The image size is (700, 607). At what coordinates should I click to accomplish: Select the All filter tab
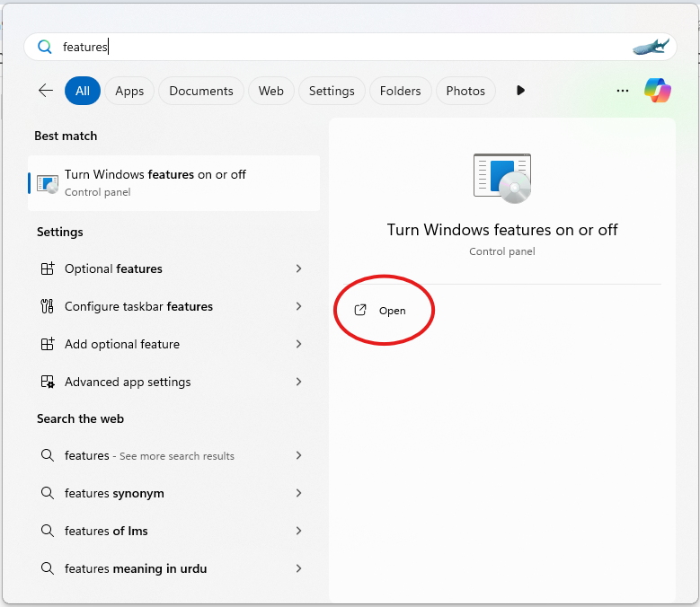tap(83, 91)
